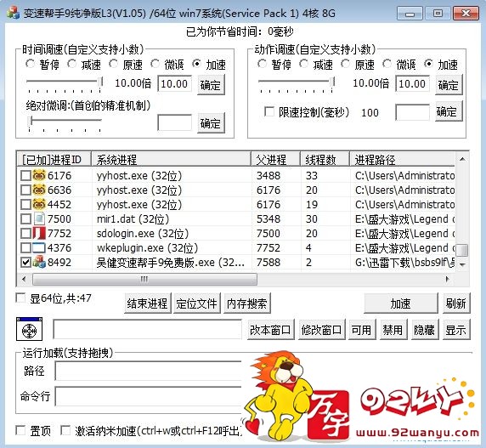Toggle the 置顶 always-on-top checkbox

click(20, 430)
